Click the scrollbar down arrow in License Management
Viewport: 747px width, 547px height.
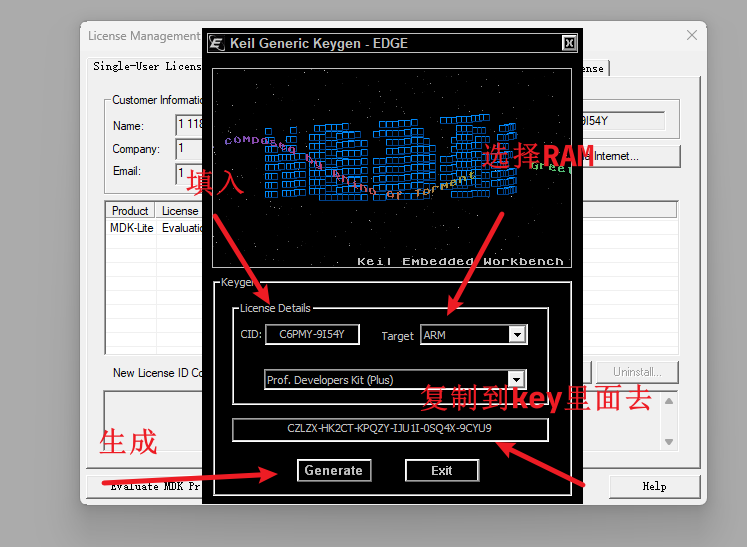pos(669,442)
